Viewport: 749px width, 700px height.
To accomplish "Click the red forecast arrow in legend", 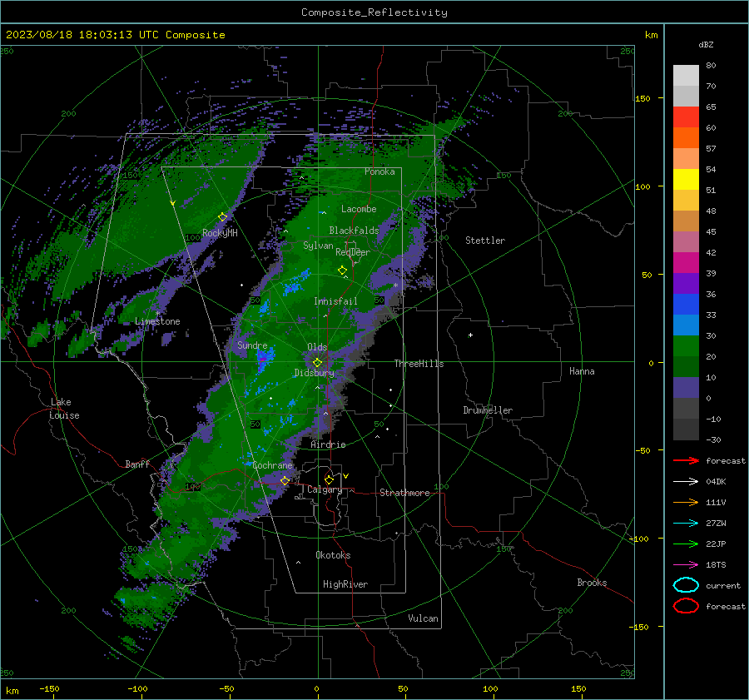I will tap(686, 460).
